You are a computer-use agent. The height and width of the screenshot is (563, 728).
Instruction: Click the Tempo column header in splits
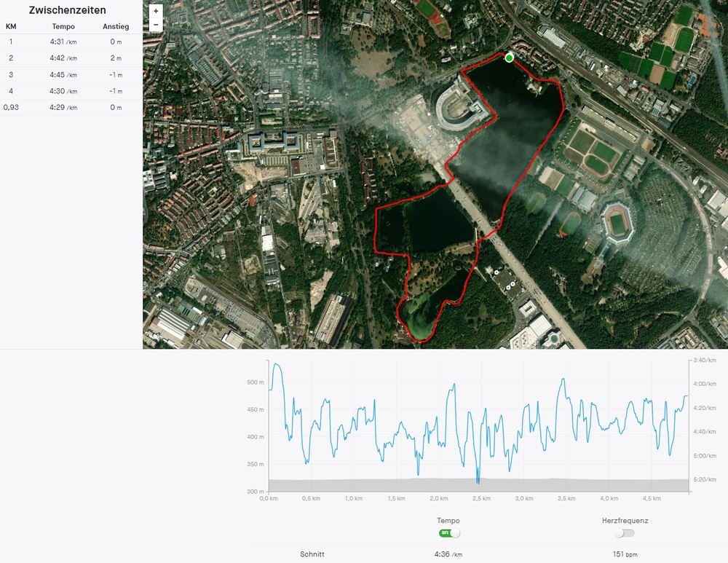point(63,27)
